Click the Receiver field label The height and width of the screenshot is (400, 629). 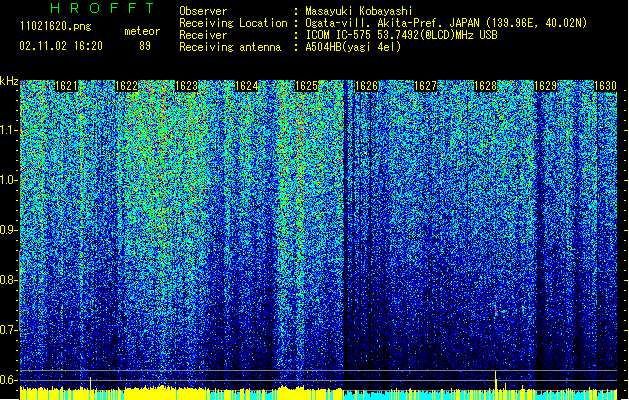[203, 35]
